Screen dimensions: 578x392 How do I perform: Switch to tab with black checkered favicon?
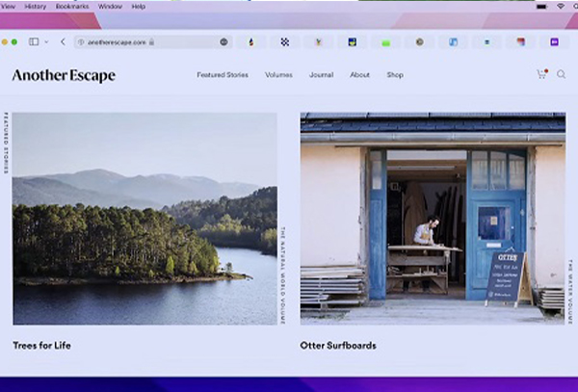click(284, 42)
